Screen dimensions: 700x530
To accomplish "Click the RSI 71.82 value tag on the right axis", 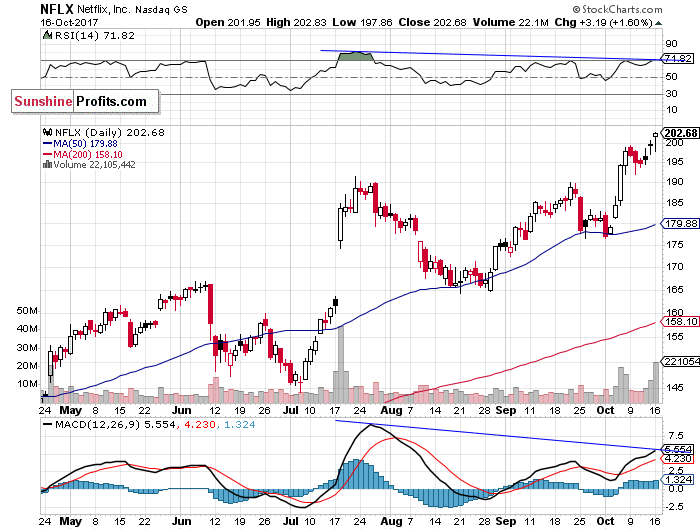I will (678, 58).
